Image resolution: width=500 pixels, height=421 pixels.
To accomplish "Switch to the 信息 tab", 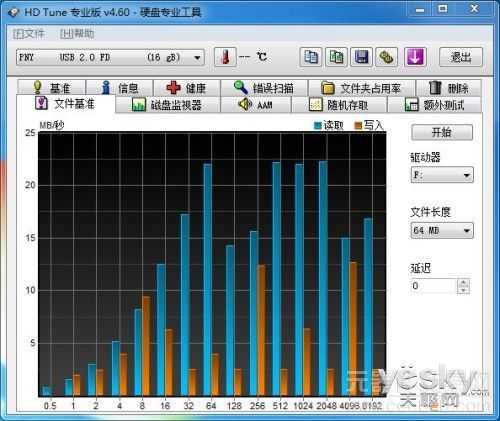I will (120, 88).
